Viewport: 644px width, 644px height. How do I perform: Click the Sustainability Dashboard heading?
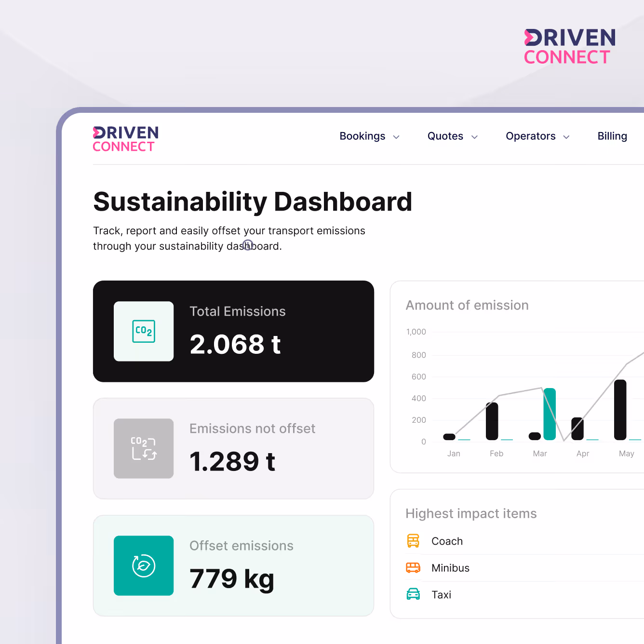(x=253, y=201)
